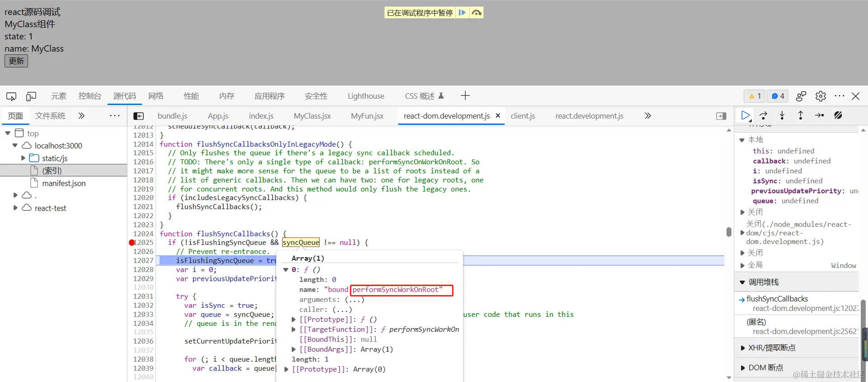Toggle the debugger sidebar icon
Screen dimensions: 868x382
(x=722, y=116)
